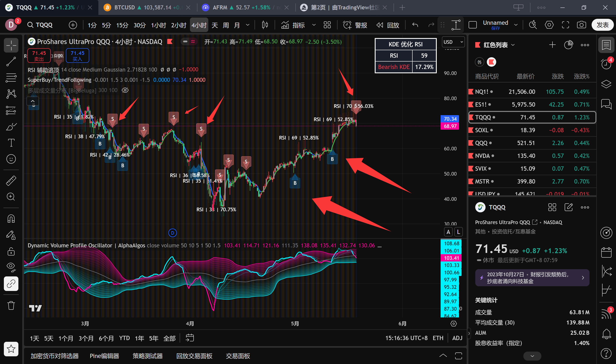Image resolution: width=616 pixels, height=364 pixels.
Task: Select the red flag color filter
Action: [x=492, y=62]
